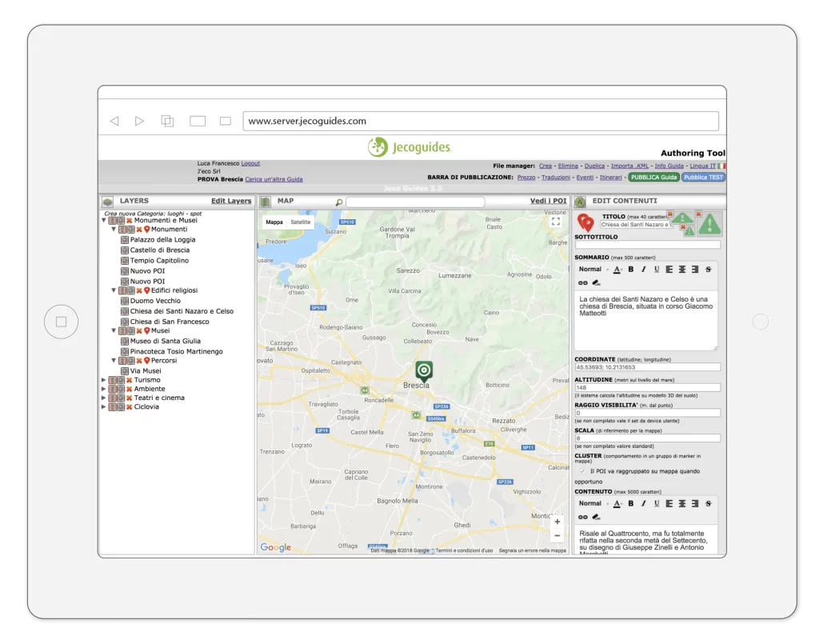Click the red POI marker icon beside Titolo
This screenshot has height=644, width=819.
point(585,222)
